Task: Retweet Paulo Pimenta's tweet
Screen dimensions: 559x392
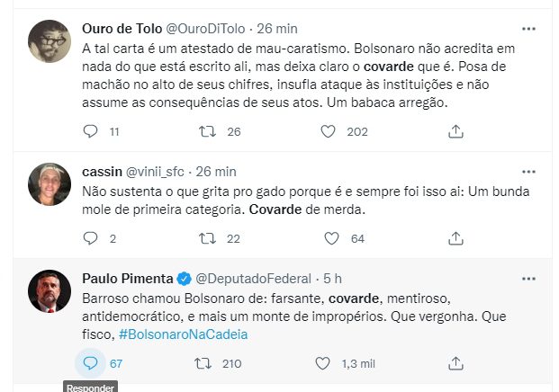Action: [203, 363]
